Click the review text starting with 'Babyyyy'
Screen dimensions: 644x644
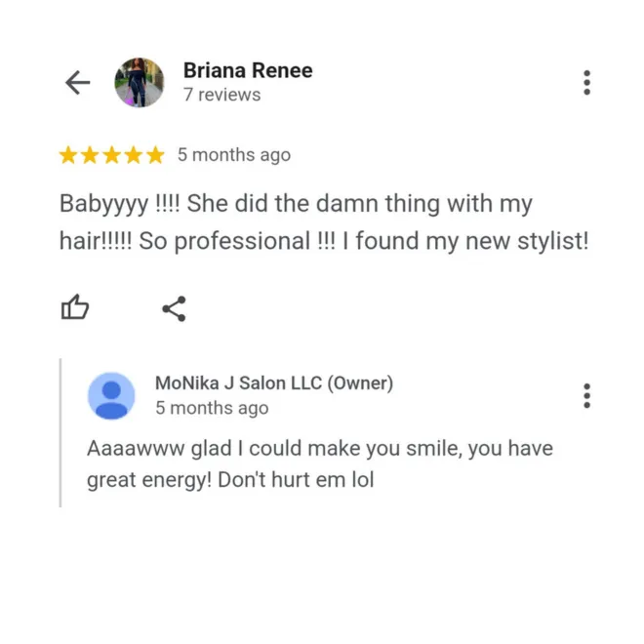(x=324, y=221)
